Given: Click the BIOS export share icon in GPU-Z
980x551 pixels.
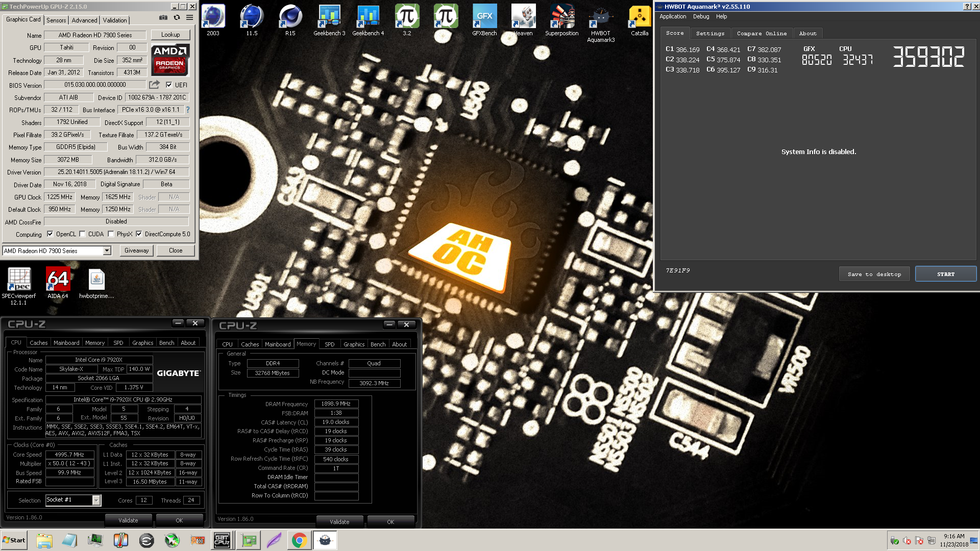Looking at the screenshot, I should [154, 85].
